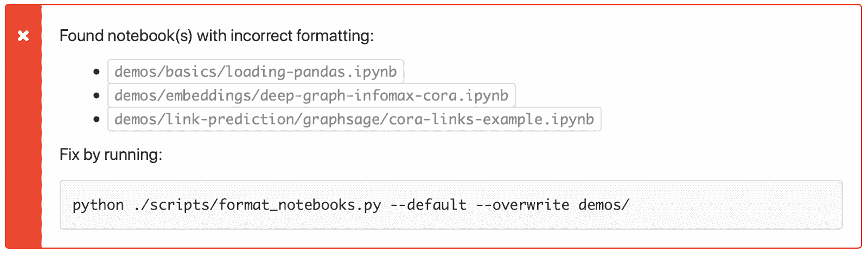Image resolution: width=868 pixels, height=253 pixels.
Task: Click the bullet beside loading-pandas.ipynb
Action: pyautogui.click(x=97, y=72)
